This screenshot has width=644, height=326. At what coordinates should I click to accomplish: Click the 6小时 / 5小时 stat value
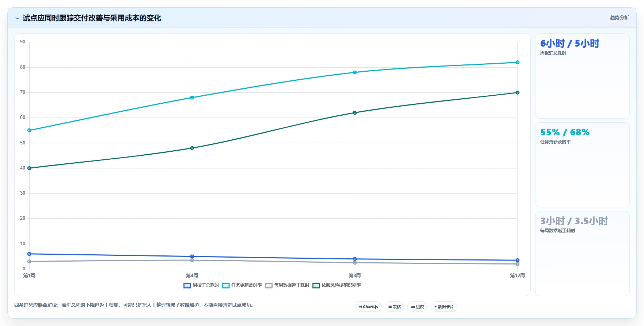click(570, 44)
